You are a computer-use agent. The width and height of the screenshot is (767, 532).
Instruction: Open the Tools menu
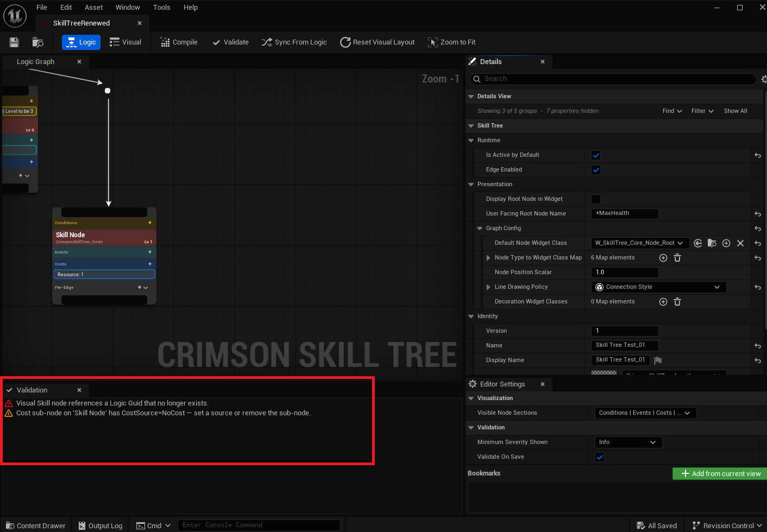pos(161,8)
